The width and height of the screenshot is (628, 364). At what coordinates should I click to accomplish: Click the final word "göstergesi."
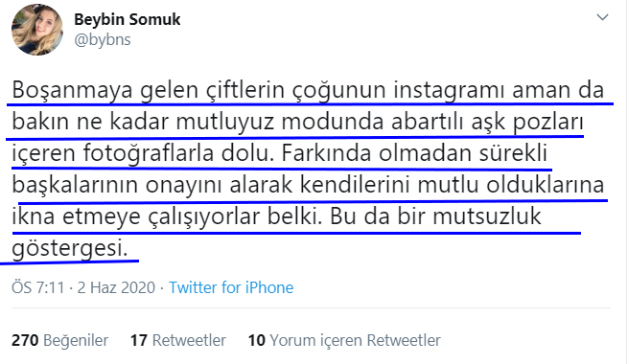pos(70,248)
